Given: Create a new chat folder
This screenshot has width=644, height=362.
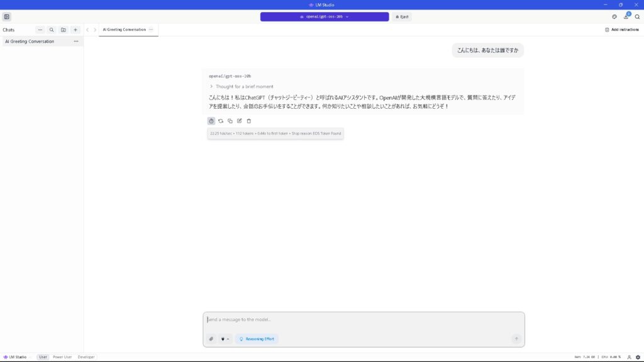Looking at the screenshot, I should (x=64, y=30).
